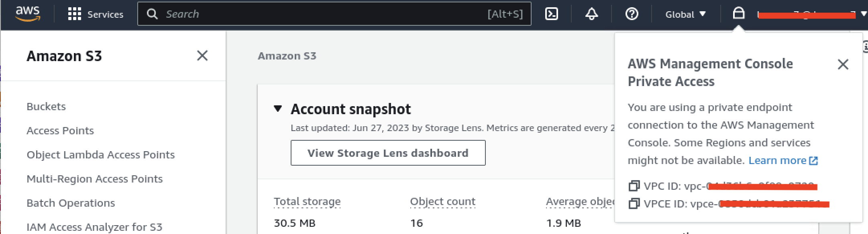Launch AWS CloudShell terminal icon
This screenshot has width=868, height=234.
click(x=552, y=14)
